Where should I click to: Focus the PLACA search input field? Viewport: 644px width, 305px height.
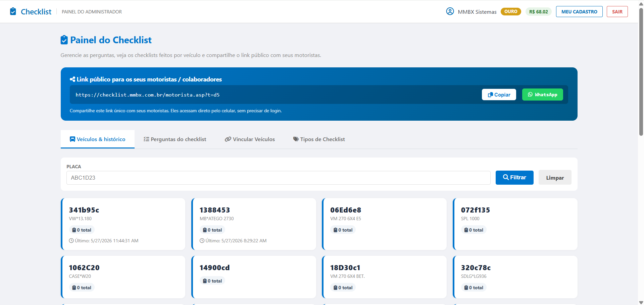(x=279, y=178)
